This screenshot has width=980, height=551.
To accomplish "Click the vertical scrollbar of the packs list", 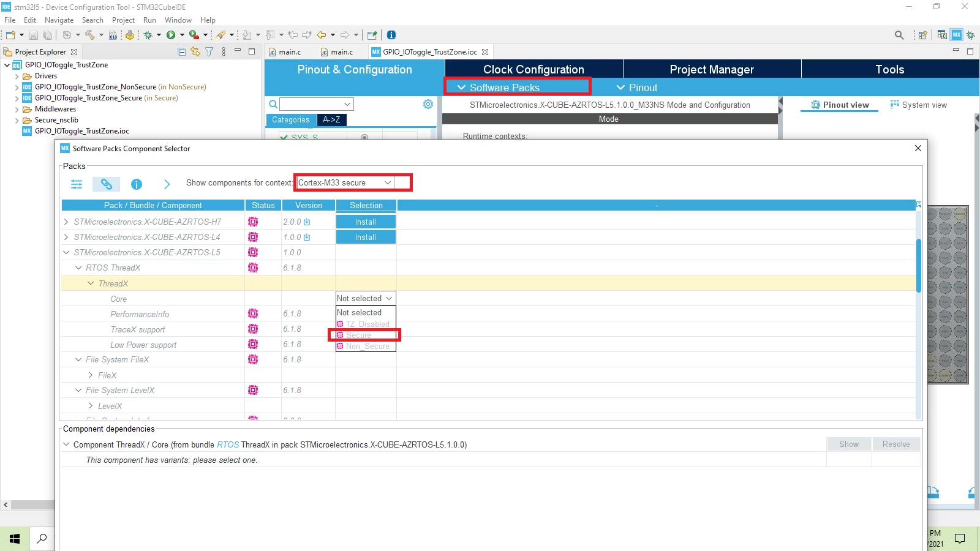I will pyautogui.click(x=919, y=266).
